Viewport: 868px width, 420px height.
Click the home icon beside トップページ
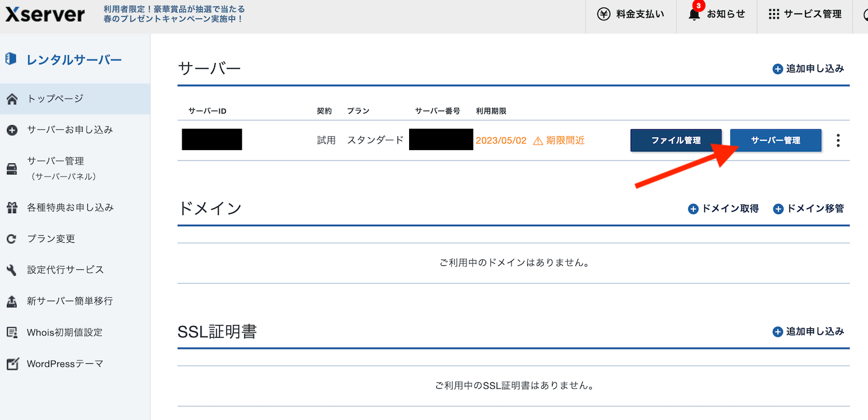[x=10, y=98]
